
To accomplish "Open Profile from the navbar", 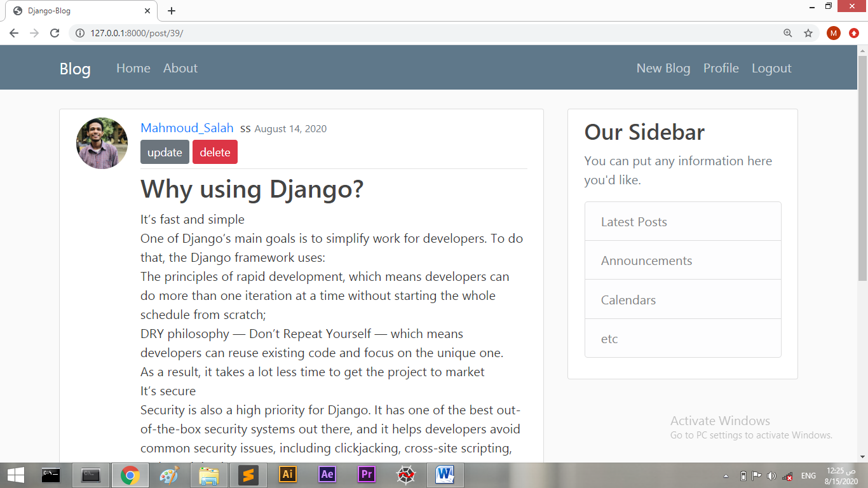I will tap(721, 68).
